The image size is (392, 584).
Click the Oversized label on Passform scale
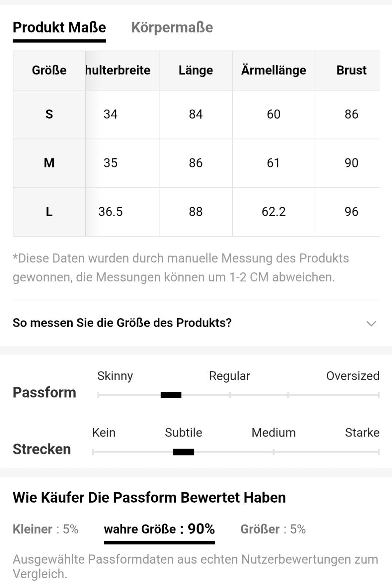coord(353,376)
